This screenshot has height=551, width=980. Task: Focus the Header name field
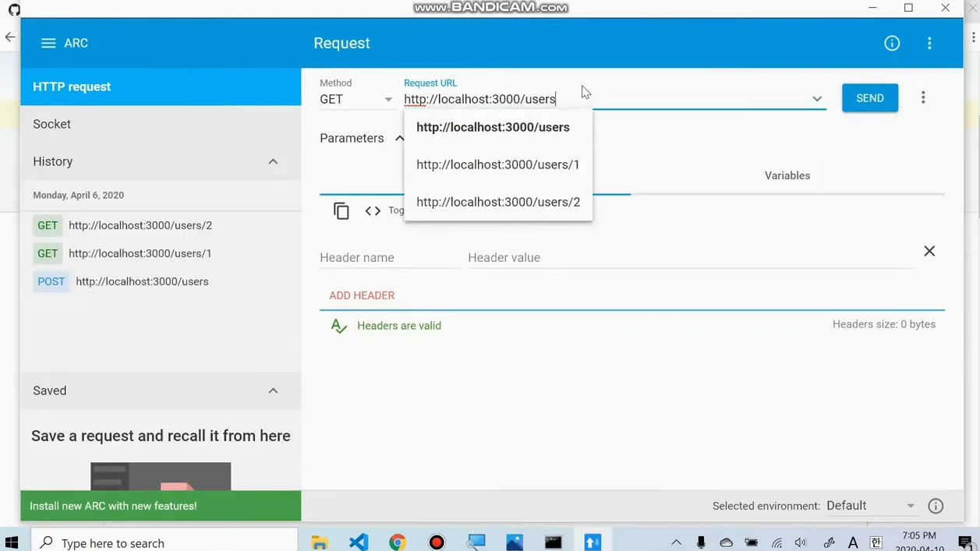tap(390, 257)
